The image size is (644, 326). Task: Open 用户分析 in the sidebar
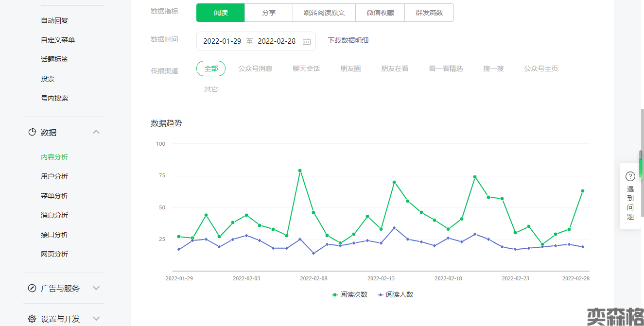click(54, 176)
